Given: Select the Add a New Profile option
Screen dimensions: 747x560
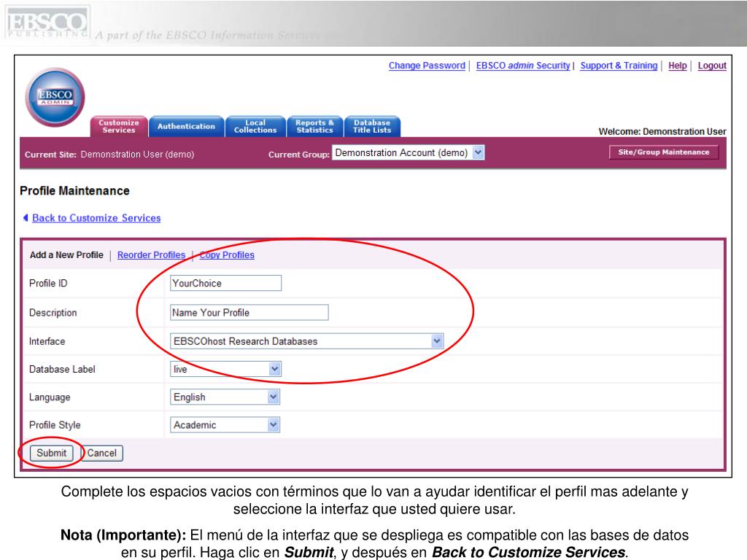Looking at the screenshot, I should [66, 254].
